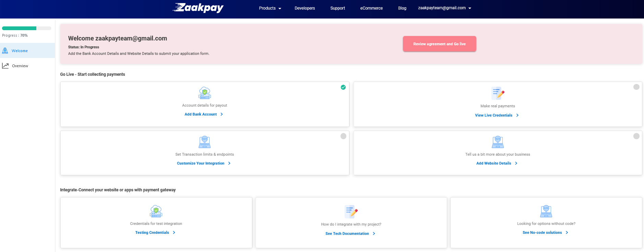644x252 pixels.
Task: Click the Tell us a bit more about your business text
Action: (x=498, y=154)
